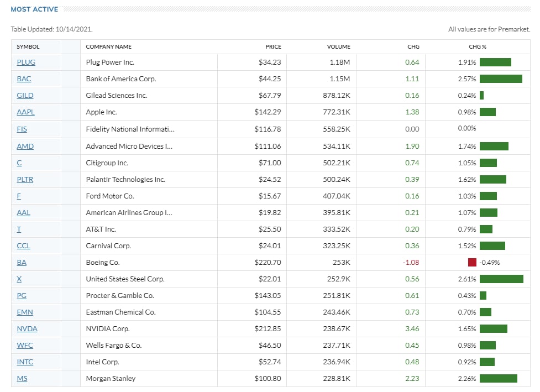Click 'Advanced Micro Devices I...' cell
The height and width of the screenshot is (392, 540).
[x=129, y=147]
